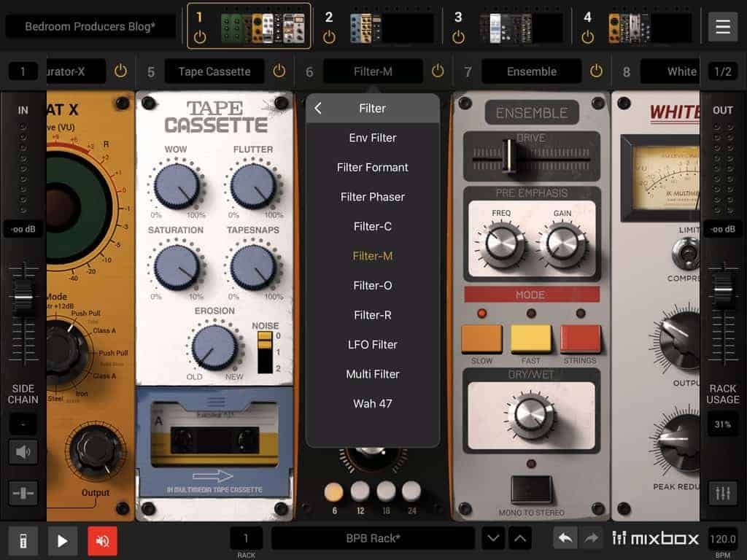Bypass the Filter-M slot power button
Screen dimensions: 747x560
coord(438,71)
